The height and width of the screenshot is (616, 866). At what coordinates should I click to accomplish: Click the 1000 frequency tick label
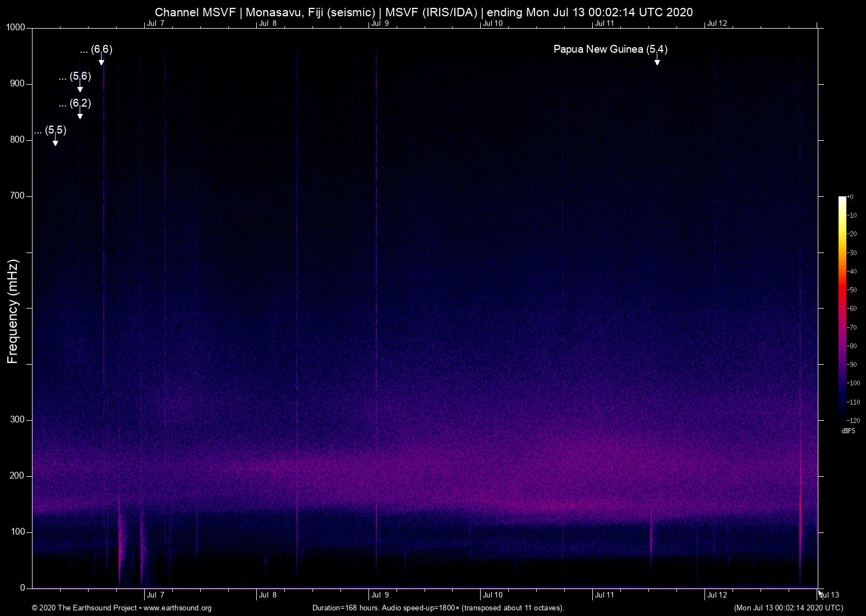(x=15, y=26)
